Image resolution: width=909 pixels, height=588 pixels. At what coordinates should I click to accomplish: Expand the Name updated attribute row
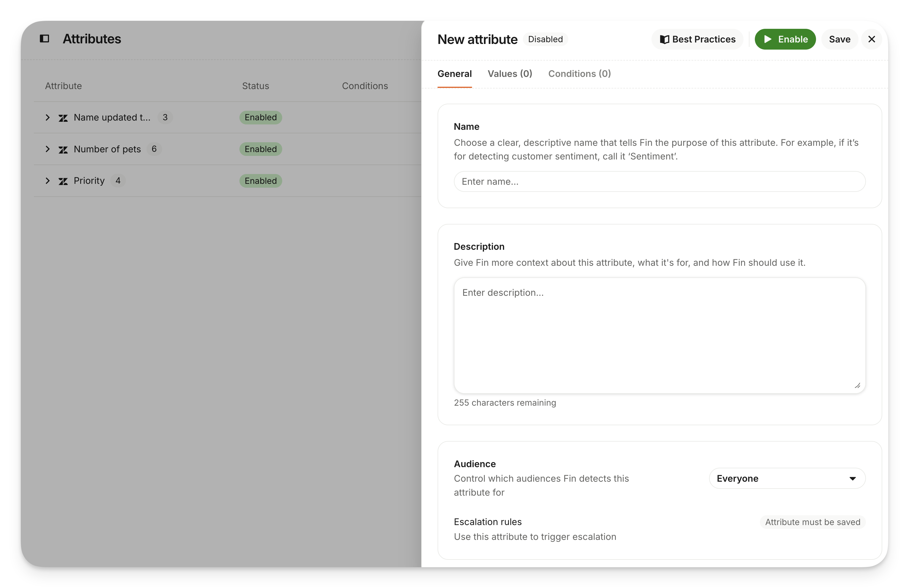tap(48, 117)
